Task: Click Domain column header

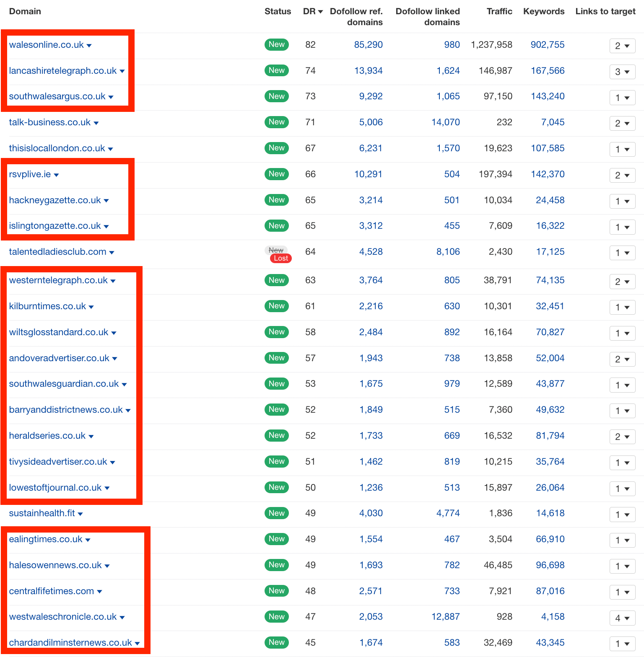Action: pos(25,11)
